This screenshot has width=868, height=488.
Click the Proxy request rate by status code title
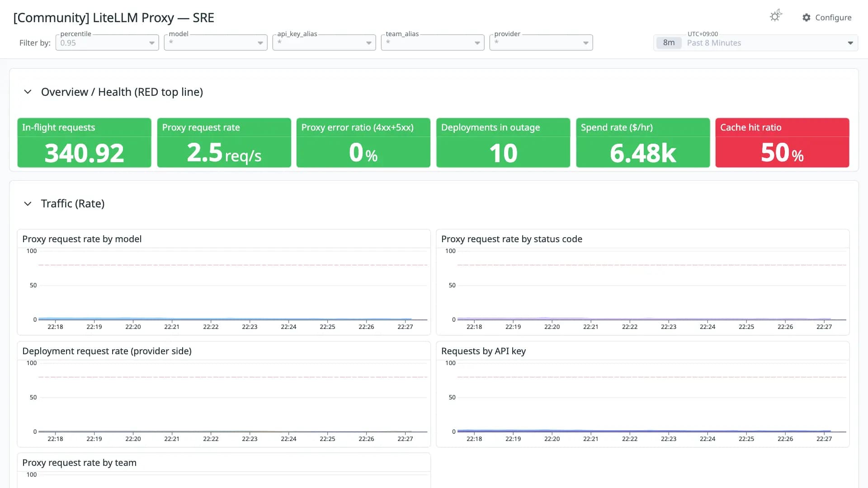click(512, 239)
